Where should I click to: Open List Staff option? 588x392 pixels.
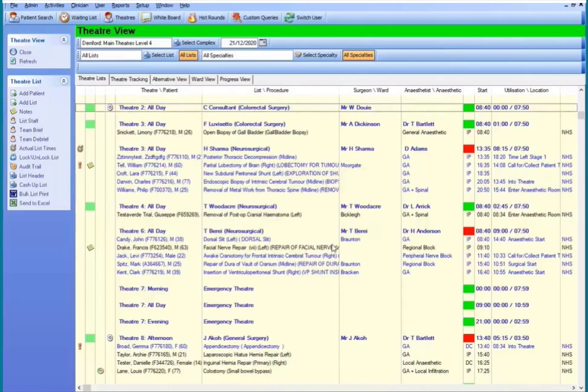click(x=24, y=121)
